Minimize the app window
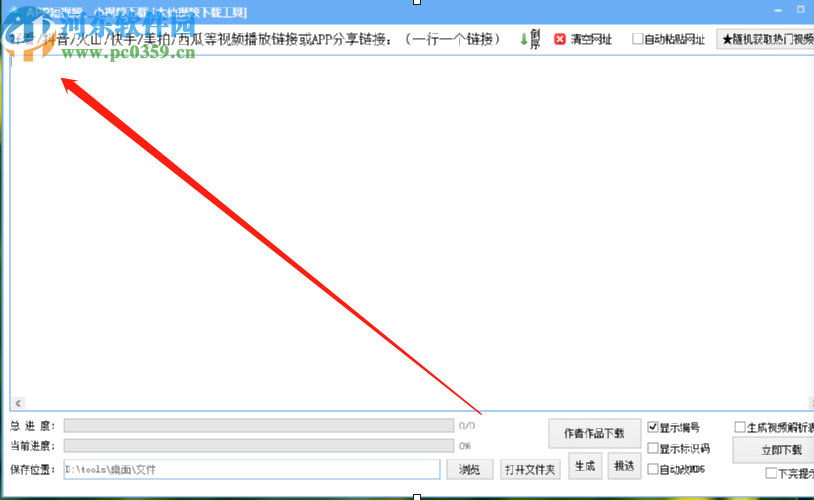The width and height of the screenshot is (814, 500). pos(778,10)
